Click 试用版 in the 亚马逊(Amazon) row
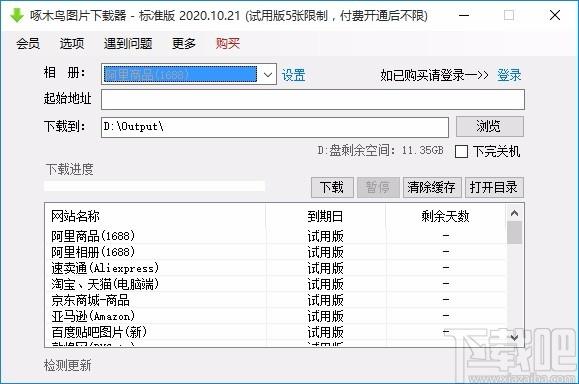The width and height of the screenshot is (579, 384). [325, 316]
